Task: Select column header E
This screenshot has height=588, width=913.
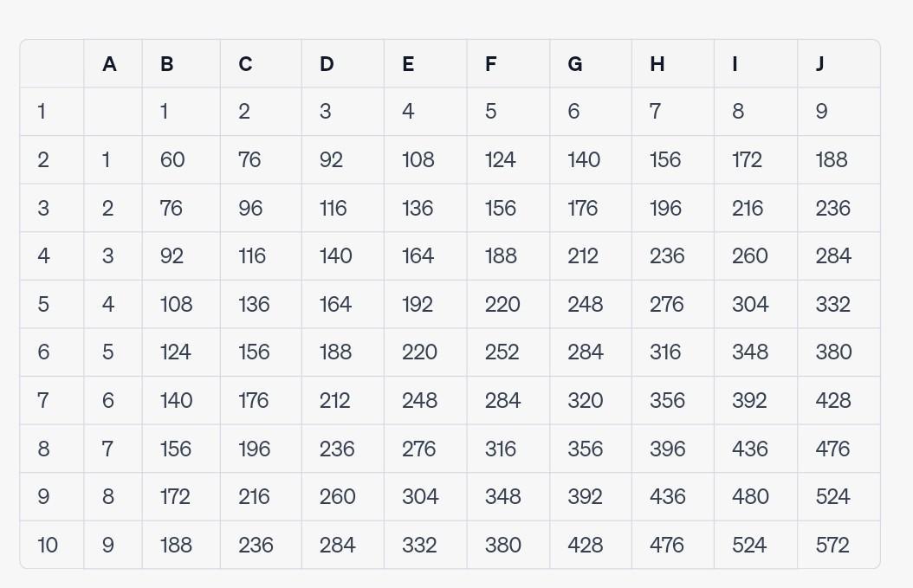Action: click(425, 64)
